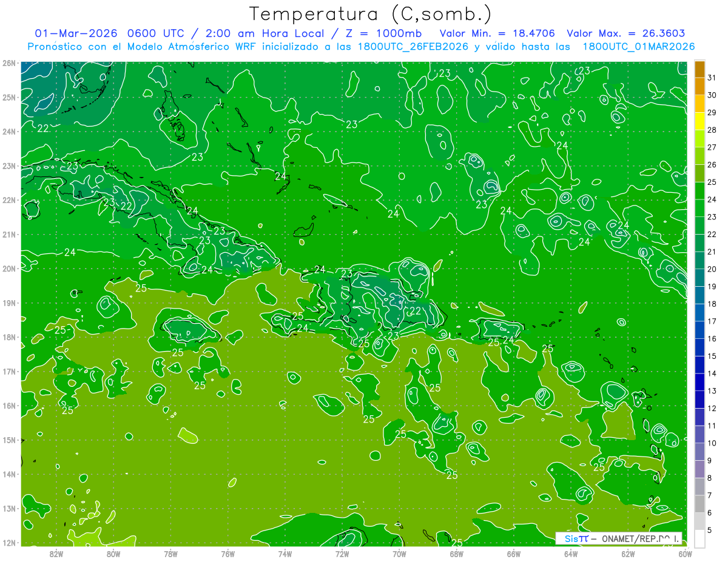
Task: Select the "1800UTC_01MAR2026" valid-until time
Action: click(x=638, y=47)
